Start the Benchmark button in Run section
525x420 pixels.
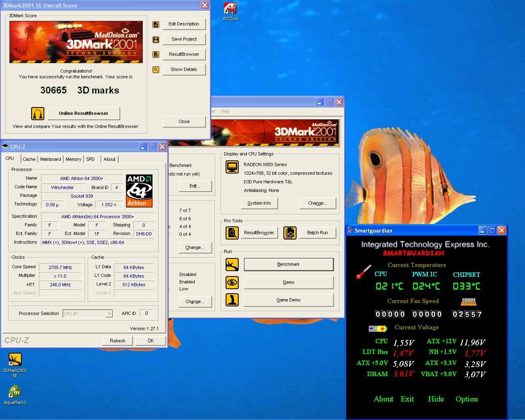[x=289, y=265]
